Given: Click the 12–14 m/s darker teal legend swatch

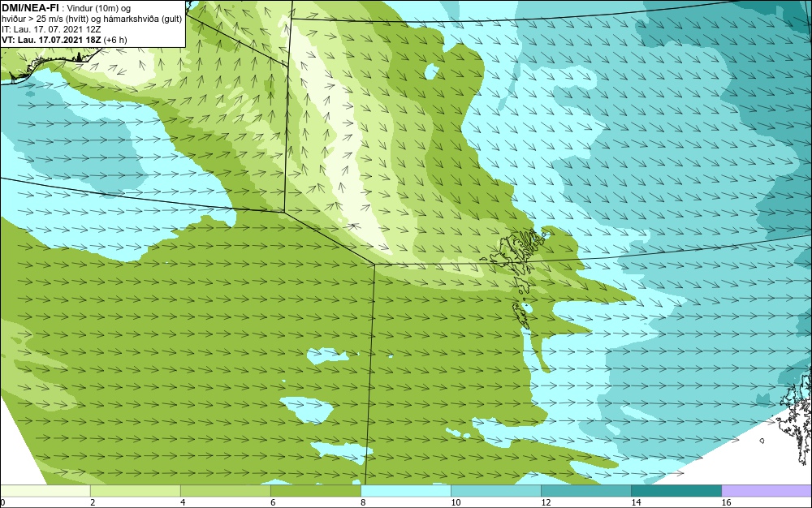Looking at the screenshot, I should click(x=586, y=491).
